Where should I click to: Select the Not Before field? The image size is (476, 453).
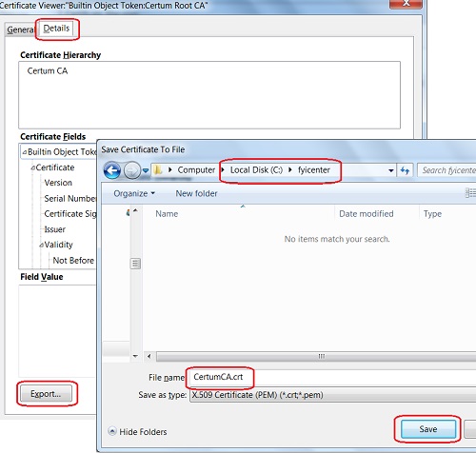coord(73,261)
